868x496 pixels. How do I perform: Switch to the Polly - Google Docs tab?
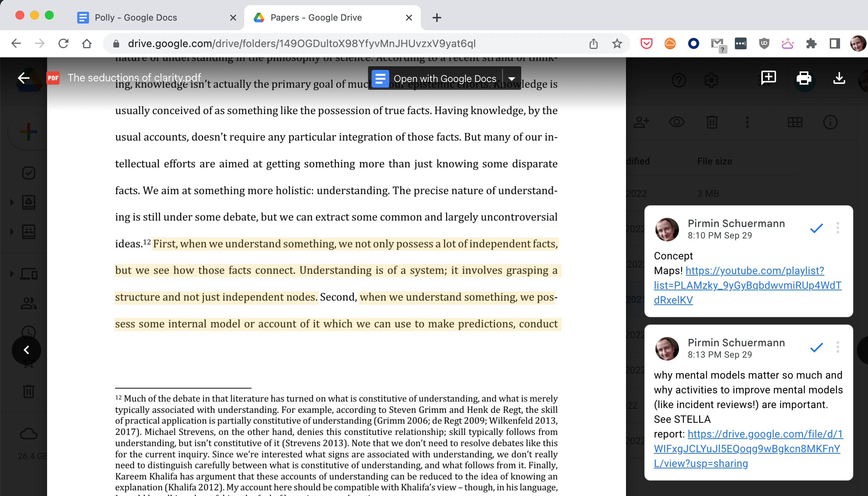click(135, 18)
